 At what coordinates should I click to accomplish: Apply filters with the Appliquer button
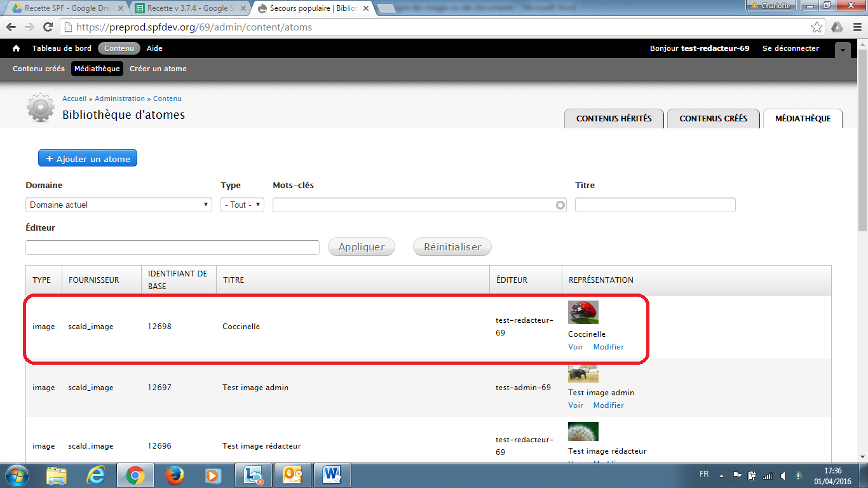coord(361,247)
